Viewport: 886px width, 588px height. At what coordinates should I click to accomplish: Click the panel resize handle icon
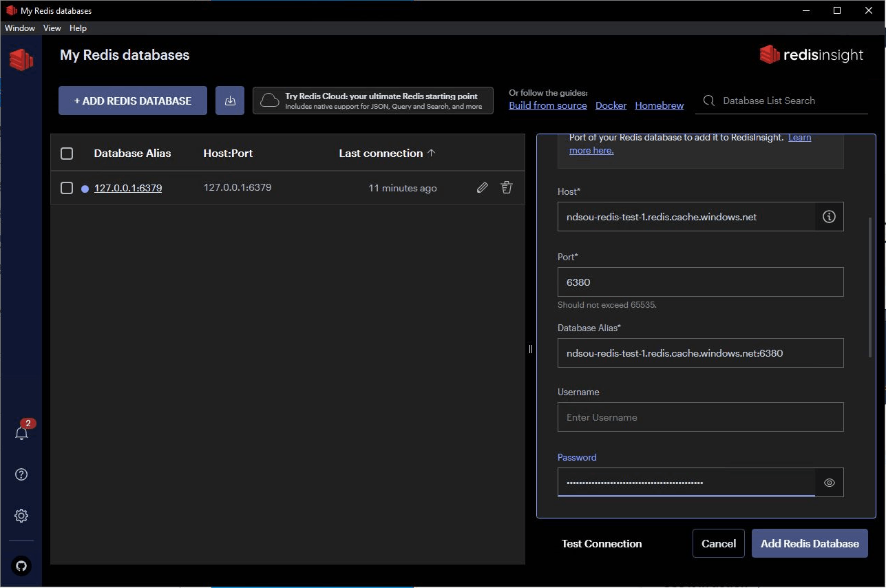pyautogui.click(x=531, y=349)
